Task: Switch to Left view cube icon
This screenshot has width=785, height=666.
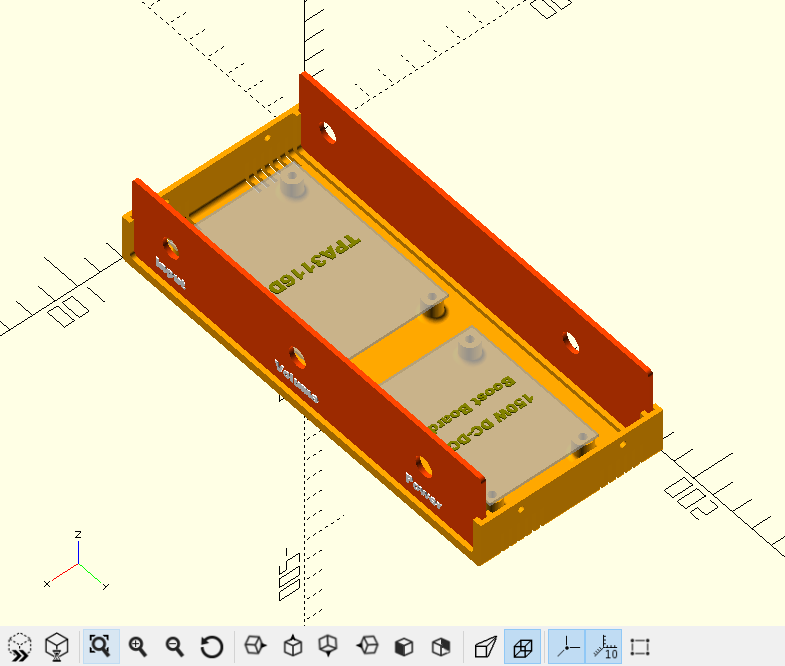Action: pos(367,646)
